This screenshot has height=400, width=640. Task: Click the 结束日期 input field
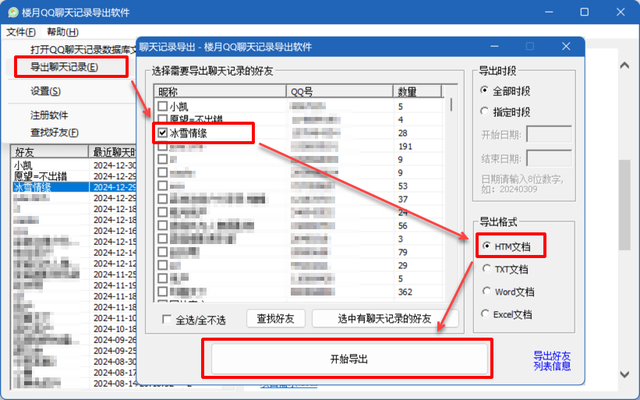(x=549, y=158)
